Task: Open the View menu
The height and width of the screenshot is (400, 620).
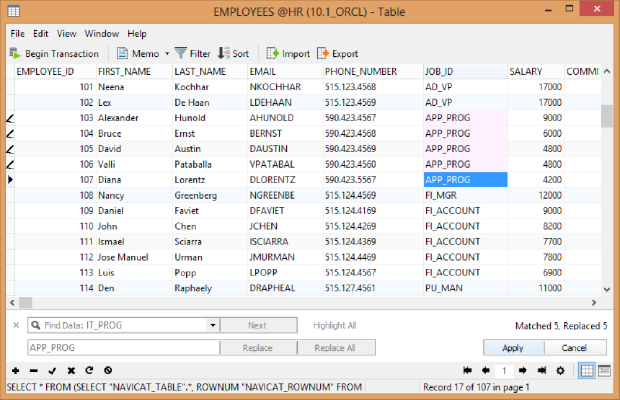Action: [x=66, y=34]
